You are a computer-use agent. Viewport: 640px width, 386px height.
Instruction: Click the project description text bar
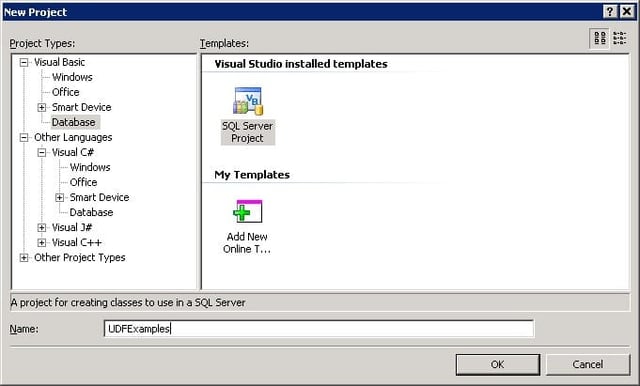320,303
